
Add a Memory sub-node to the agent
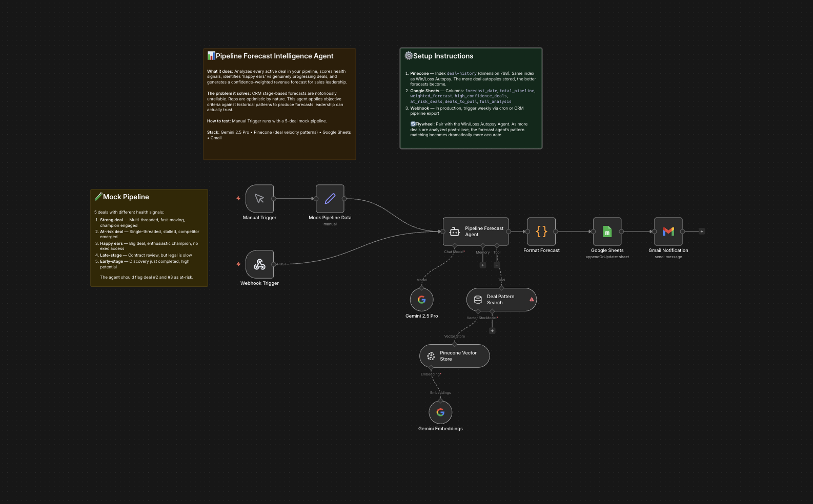(x=482, y=265)
